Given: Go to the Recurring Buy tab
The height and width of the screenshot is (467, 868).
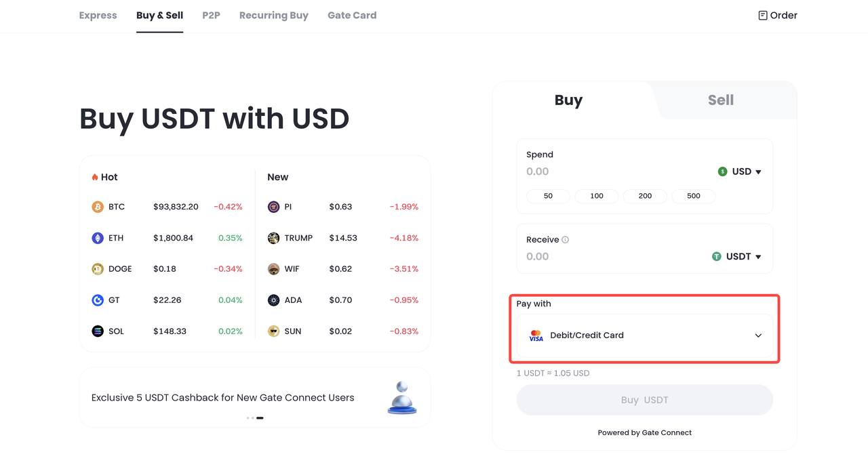Looking at the screenshot, I should pos(273,16).
